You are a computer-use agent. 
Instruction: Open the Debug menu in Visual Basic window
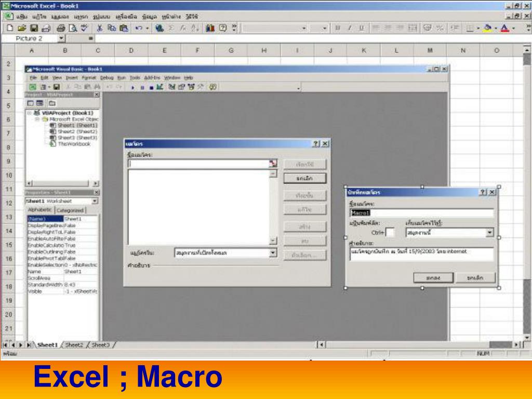107,78
